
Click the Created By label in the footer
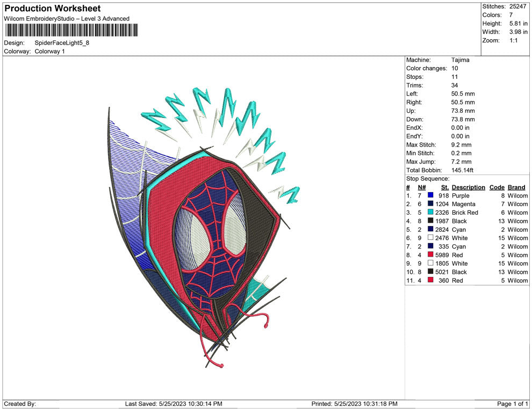click(x=20, y=404)
